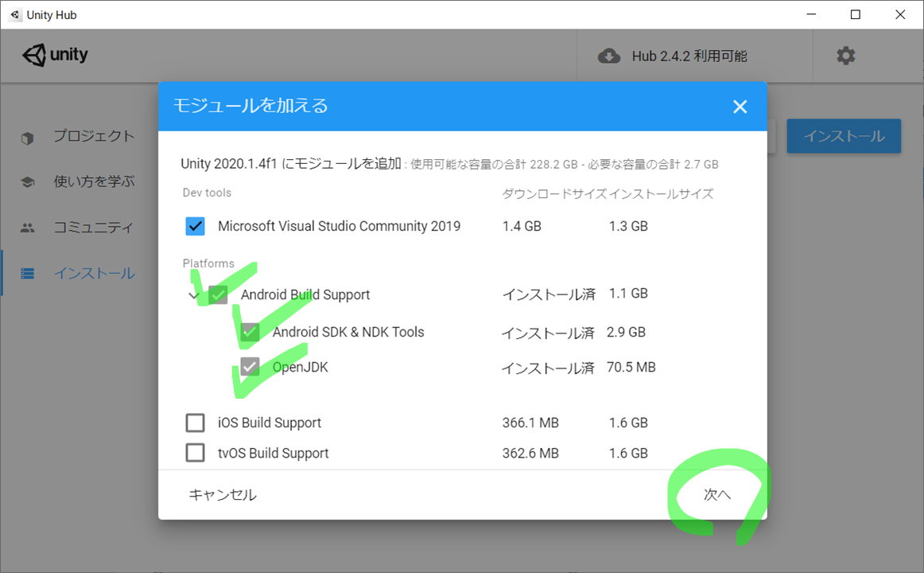
Task: Check the iOS Build Support checkbox
Action: coord(195,423)
